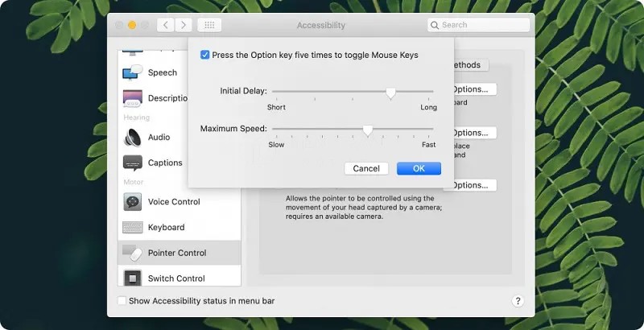The image size is (644, 330).
Task: Click the forward navigation arrow
Action: click(x=184, y=26)
